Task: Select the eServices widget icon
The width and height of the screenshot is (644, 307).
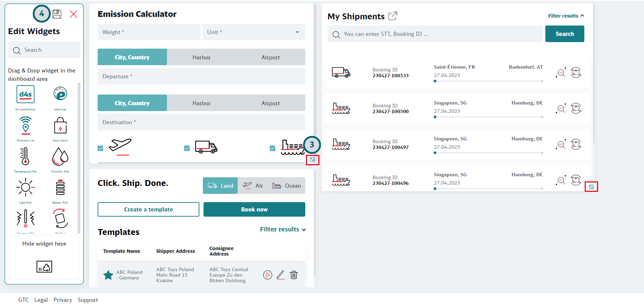Action: [60, 94]
